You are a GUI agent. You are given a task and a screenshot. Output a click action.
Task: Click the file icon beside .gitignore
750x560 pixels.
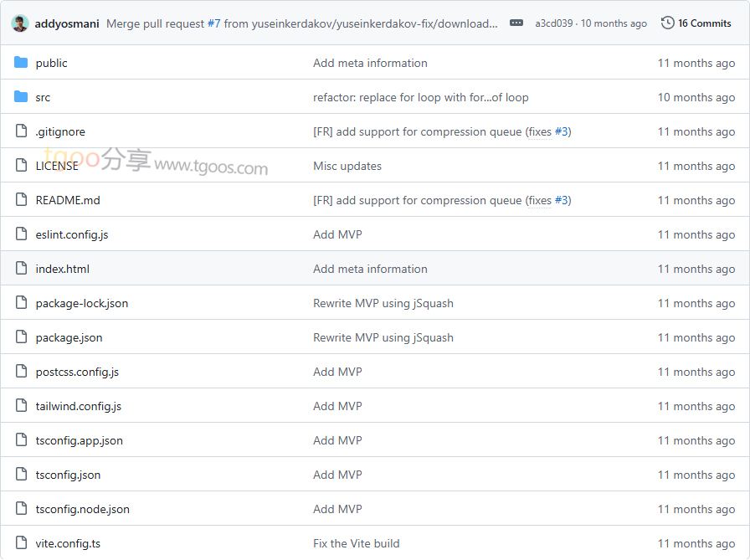tap(21, 131)
